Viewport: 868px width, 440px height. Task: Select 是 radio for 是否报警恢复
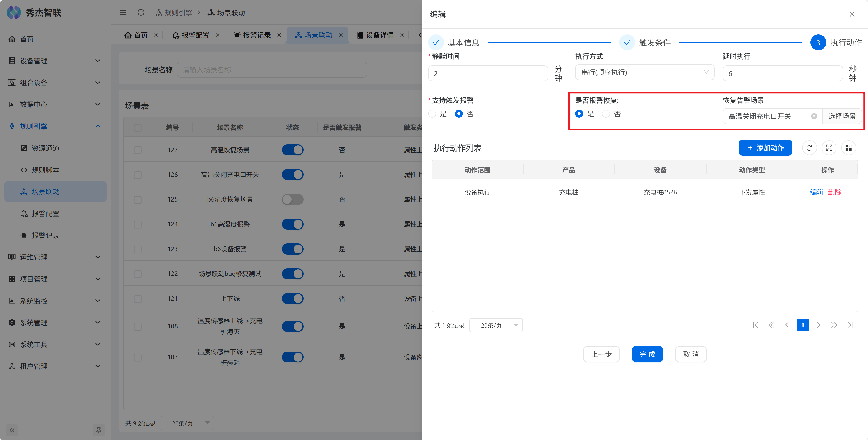pos(579,114)
